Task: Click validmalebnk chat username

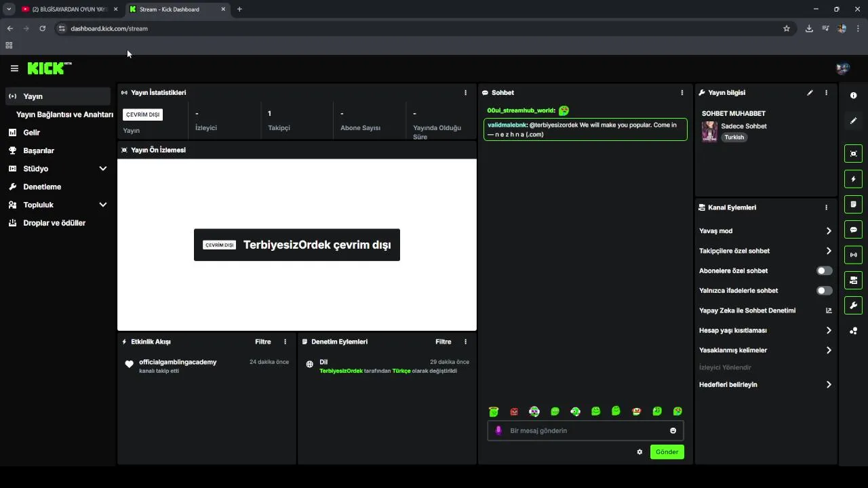Action: [507, 125]
